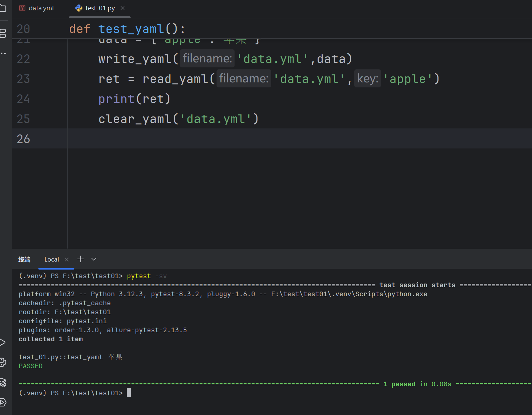Viewport: 532px width, 415px height.
Task: Click the 'collected 1 item' text
Action: click(51, 339)
